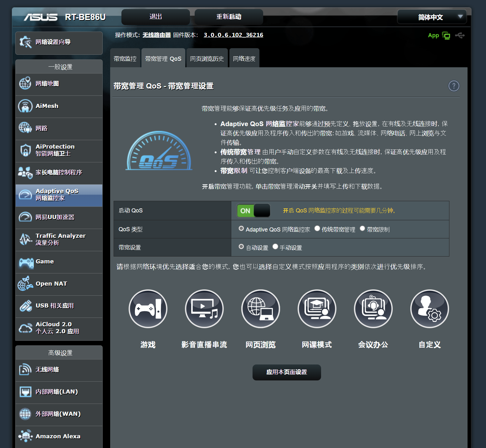This screenshot has width=486, height=448.
Task: Choose the 会议办公 work-from-home mode icon
Action: (x=373, y=309)
